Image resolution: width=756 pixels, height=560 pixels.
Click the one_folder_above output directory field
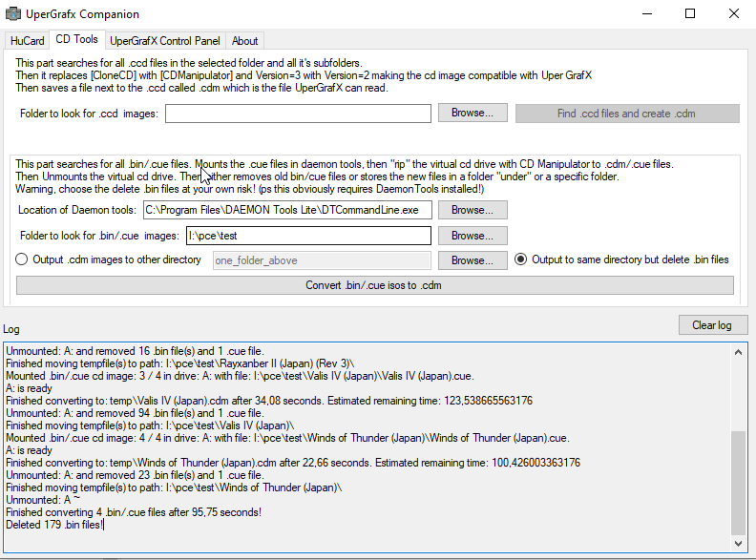click(x=322, y=260)
